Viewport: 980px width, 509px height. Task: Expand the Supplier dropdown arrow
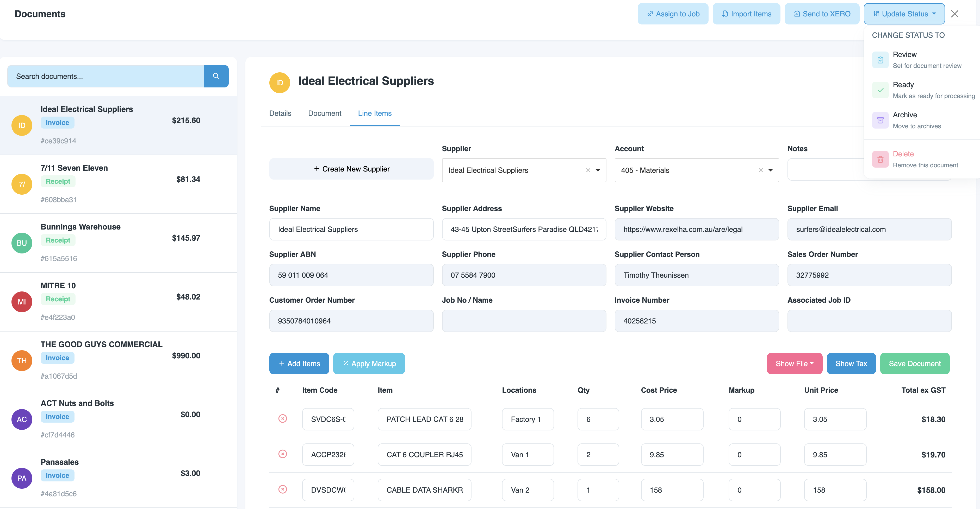click(598, 170)
